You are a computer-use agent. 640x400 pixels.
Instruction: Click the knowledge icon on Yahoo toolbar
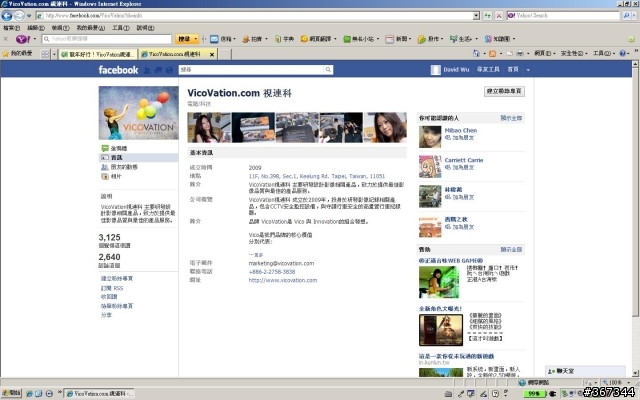pos(488,39)
